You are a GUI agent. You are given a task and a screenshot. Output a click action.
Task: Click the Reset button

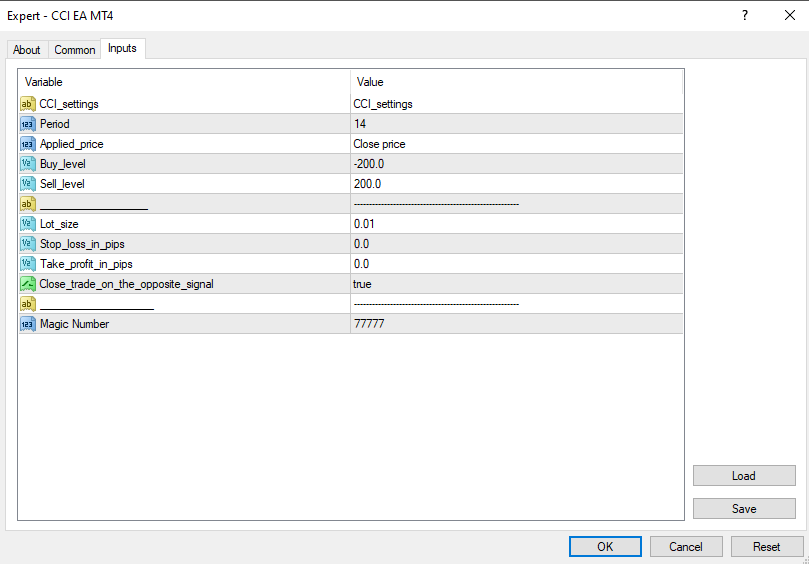(x=767, y=547)
